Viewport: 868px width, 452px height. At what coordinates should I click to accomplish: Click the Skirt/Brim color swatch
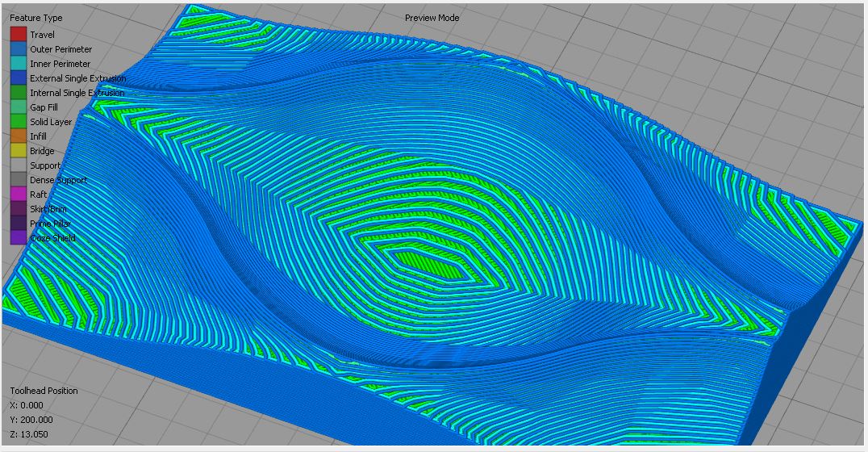pyautogui.click(x=19, y=209)
